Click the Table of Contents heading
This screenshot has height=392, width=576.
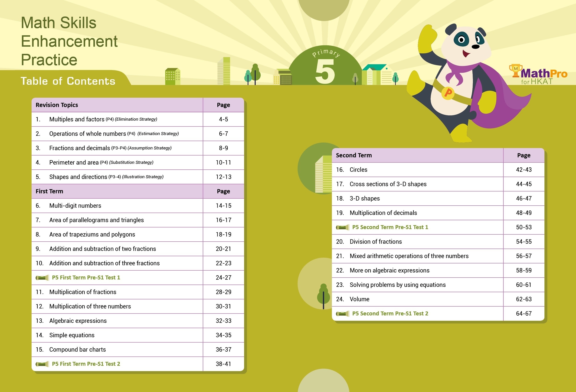click(x=68, y=81)
